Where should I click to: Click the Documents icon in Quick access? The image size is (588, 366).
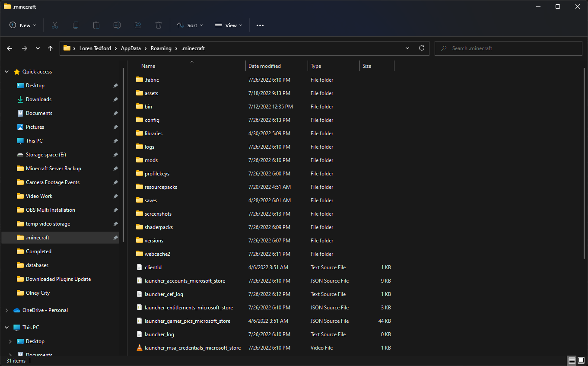pyautogui.click(x=20, y=113)
